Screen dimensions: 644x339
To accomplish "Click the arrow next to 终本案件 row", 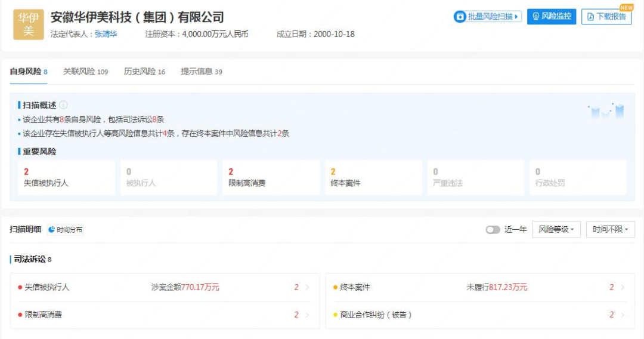I will click(x=623, y=288).
